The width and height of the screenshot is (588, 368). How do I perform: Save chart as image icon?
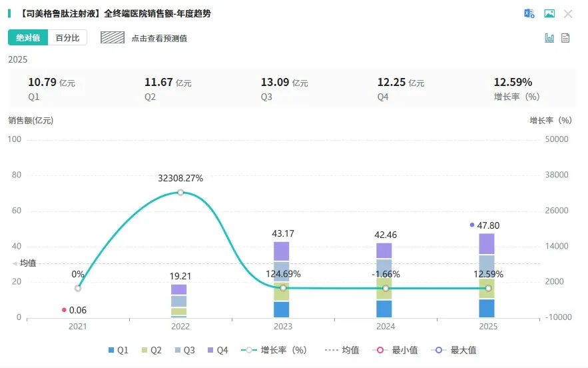(549, 14)
